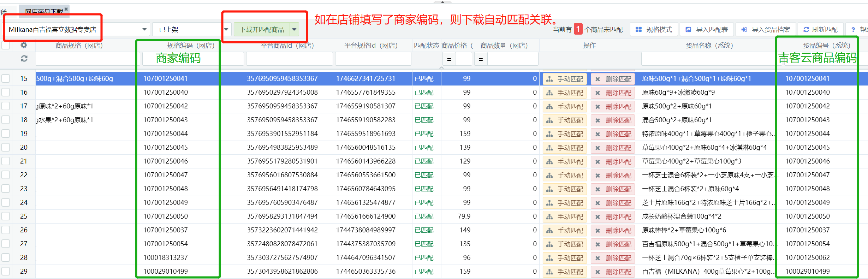868x279 pixels.
Task: Click cell 成长奶酪杯混合装100g*4*2
Action: point(681,216)
